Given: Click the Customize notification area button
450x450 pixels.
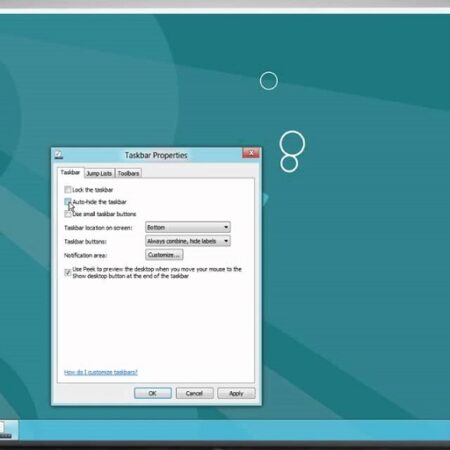Looking at the screenshot, I should [164, 255].
